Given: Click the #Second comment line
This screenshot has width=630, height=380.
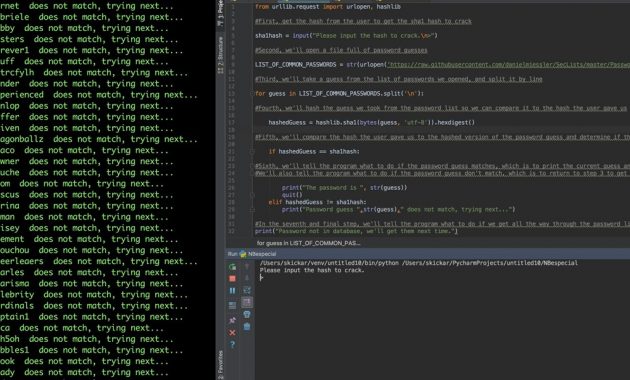Looking at the screenshot, I should tap(341, 50).
